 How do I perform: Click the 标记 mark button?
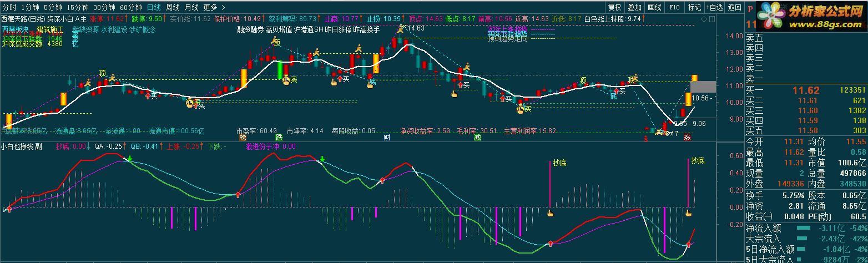(x=694, y=8)
